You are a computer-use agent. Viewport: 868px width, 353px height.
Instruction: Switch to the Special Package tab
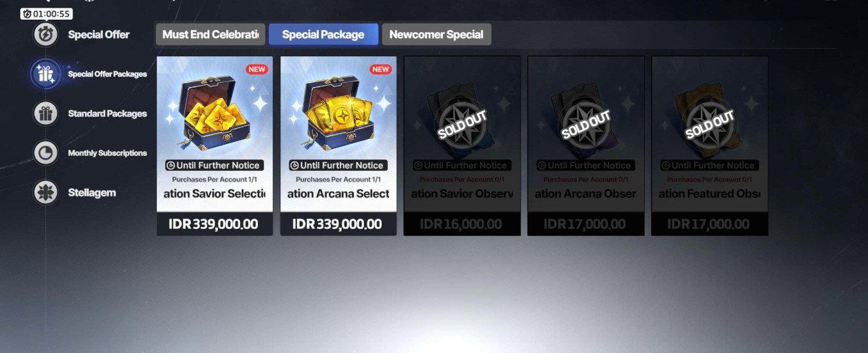pyautogui.click(x=323, y=35)
